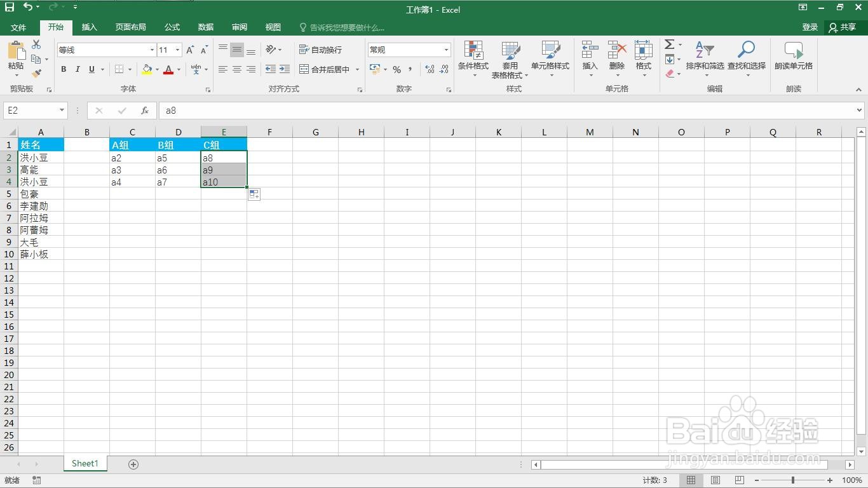Click the Tell me search box
Screen dimensions: 868x488
click(341, 27)
